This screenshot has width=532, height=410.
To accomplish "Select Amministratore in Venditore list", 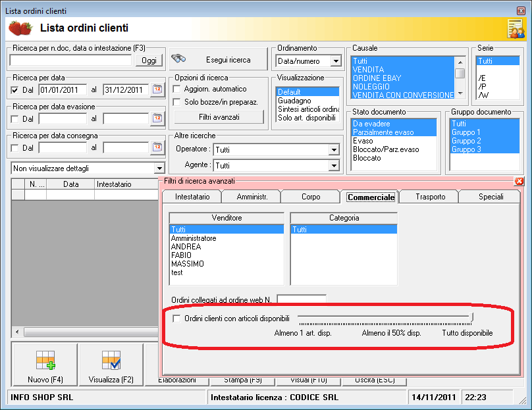I will [x=226, y=238].
